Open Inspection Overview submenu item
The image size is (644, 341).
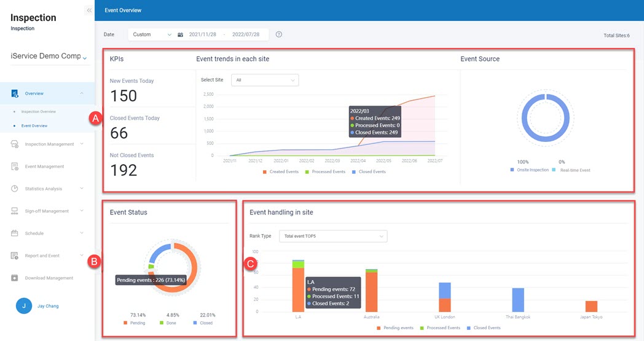(x=38, y=112)
